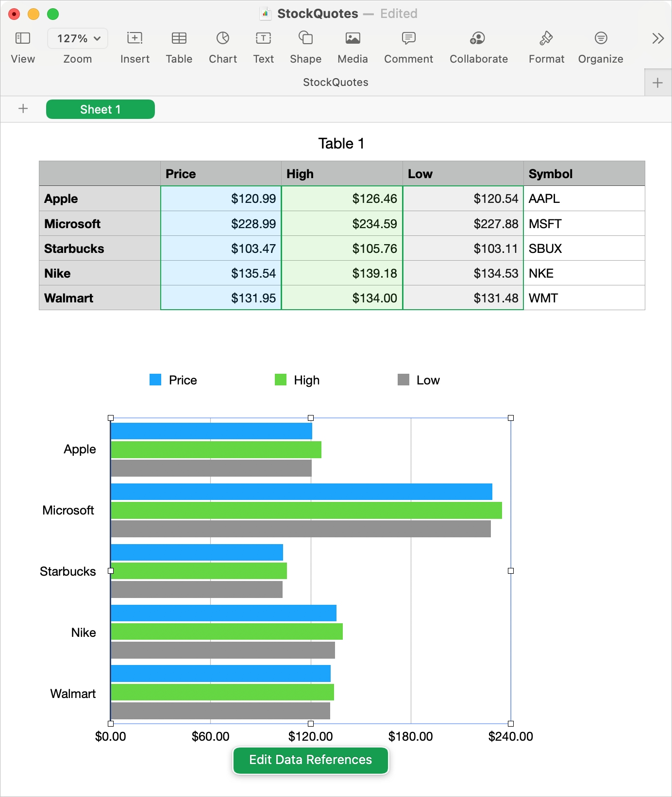Image resolution: width=672 pixels, height=797 pixels.
Task: Add a new document tab with plus
Action: (x=658, y=83)
